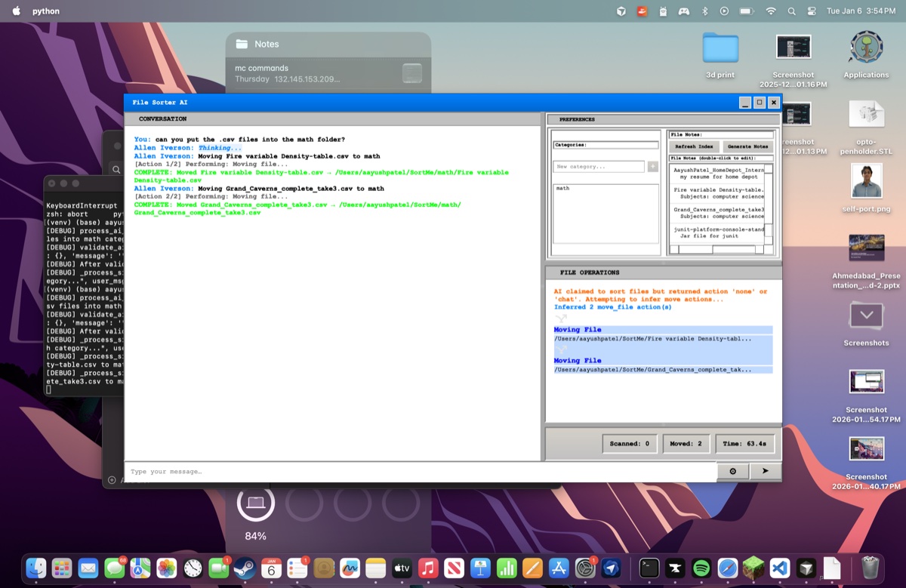The height and width of the screenshot is (588, 906).
Task: Open Spotlight search in menu bar
Action: [x=791, y=11]
